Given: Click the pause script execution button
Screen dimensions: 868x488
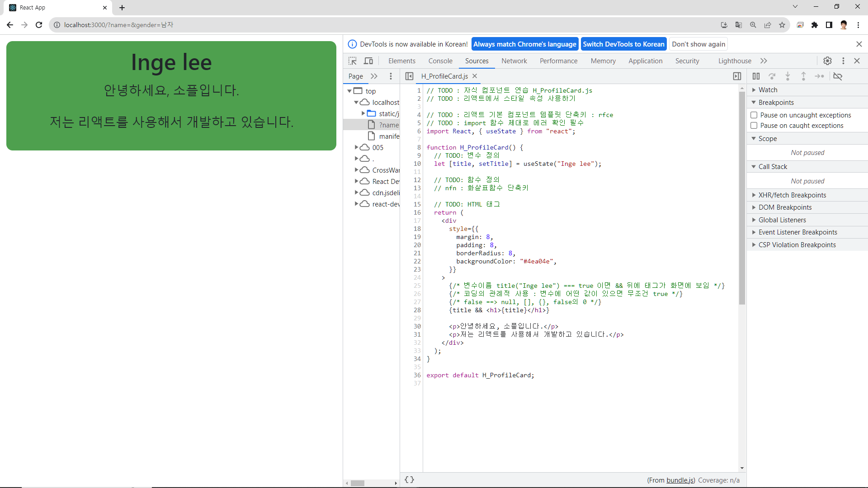Looking at the screenshot, I should (x=756, y=76).
